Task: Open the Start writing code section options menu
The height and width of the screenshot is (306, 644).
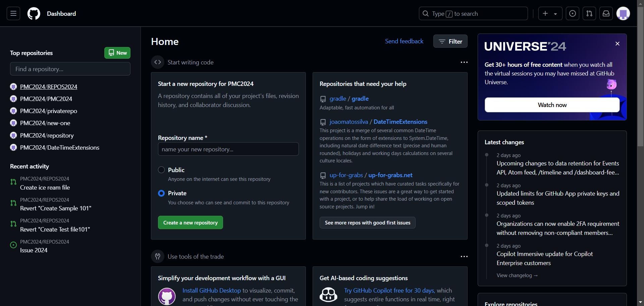Action: (x=464, y=62)
